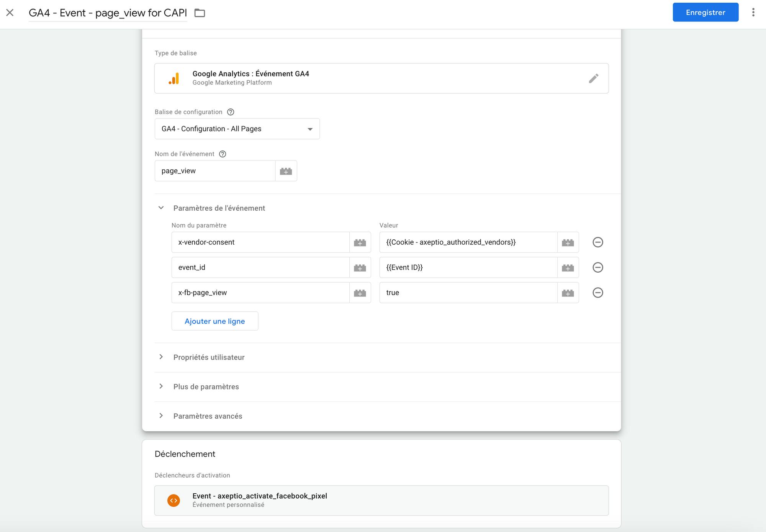Remove the x-fb-page_view parameter row
Image resolution: width=766 pixels, height=532 pixels.
pos(598,293)
